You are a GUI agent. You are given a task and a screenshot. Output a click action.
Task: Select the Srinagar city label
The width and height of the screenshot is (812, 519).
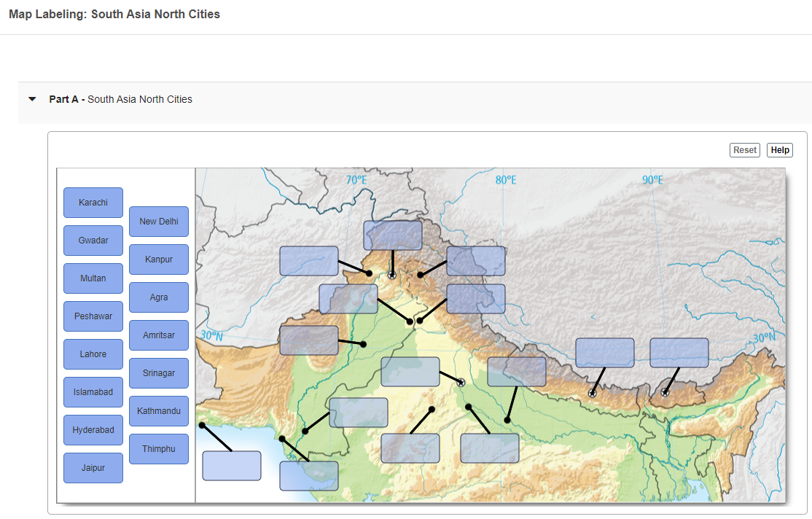(x=158, y=372)
